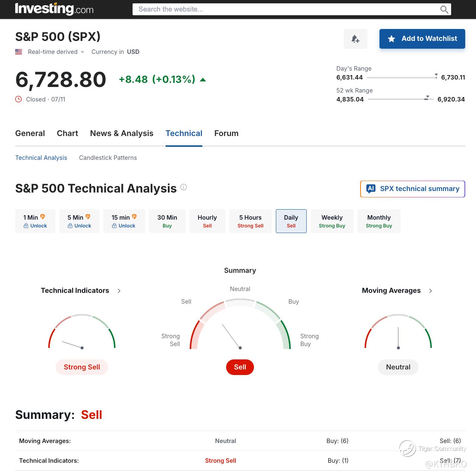This screenshot has height=475, width=476.
Task: Expand Moving Averages details arrow
Action: pos(430,291)
